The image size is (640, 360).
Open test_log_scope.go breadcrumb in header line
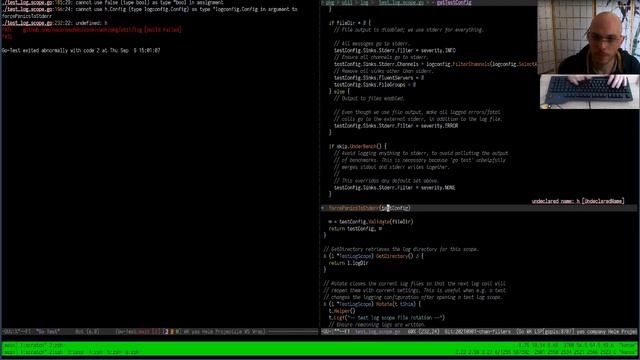400,2
